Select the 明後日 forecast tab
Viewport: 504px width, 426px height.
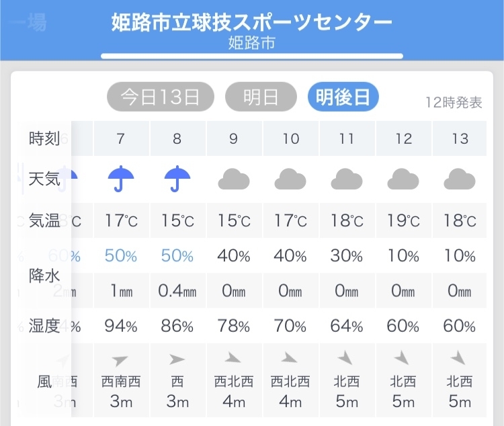(343, 97)
